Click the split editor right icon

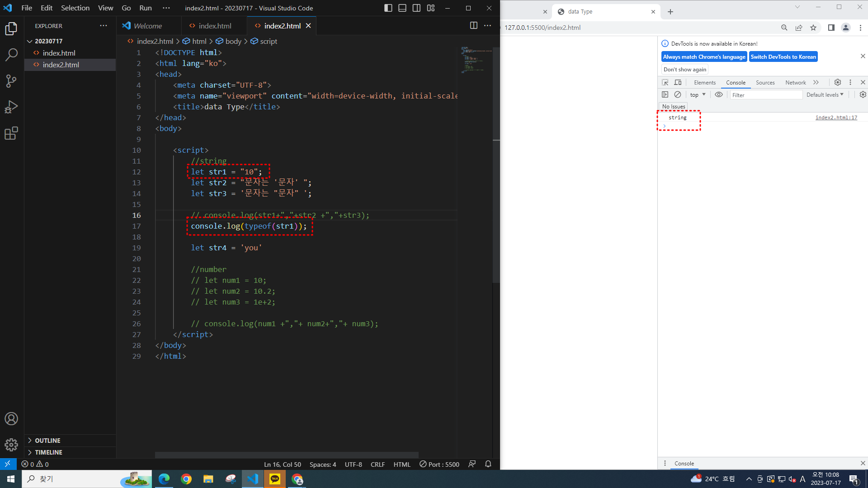tap(473, 26)
